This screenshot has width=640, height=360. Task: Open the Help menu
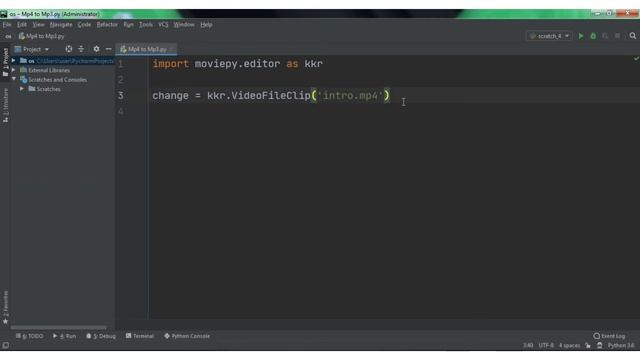point(206,24)
